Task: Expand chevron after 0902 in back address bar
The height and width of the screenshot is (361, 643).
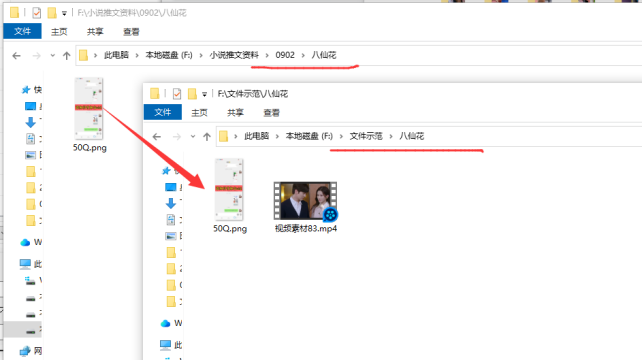Action: pos(303,55)
